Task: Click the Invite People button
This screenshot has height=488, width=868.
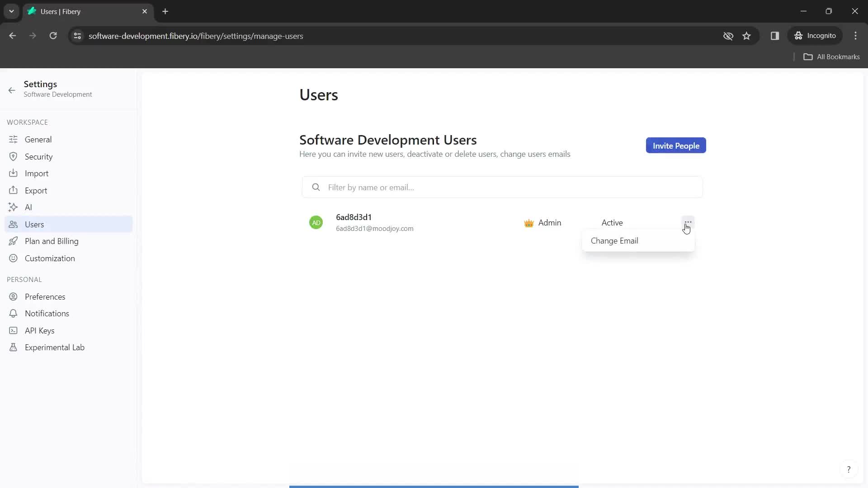Action: [x=676, y=145]
